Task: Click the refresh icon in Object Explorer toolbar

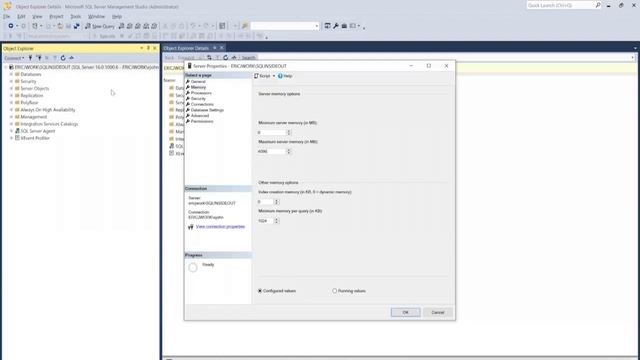Action: (x=63, y=58)
